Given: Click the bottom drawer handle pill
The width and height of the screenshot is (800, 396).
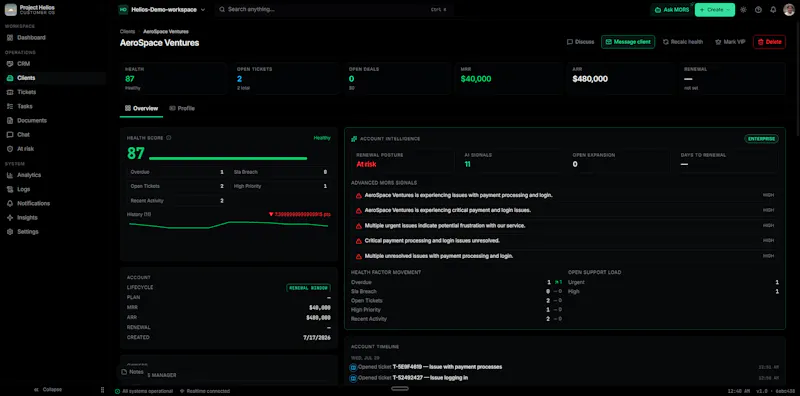Looking at the screenshot, I should tap(399, 389).
